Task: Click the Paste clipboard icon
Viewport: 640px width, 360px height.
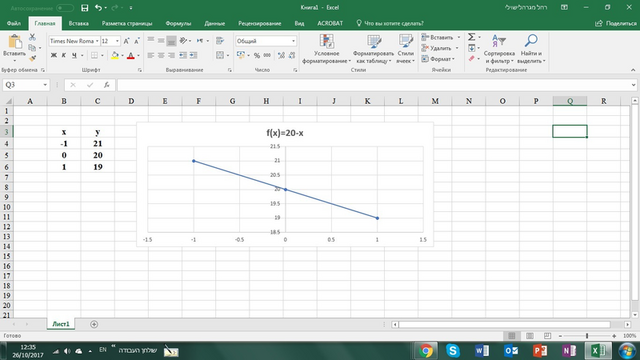Action: 15,42
